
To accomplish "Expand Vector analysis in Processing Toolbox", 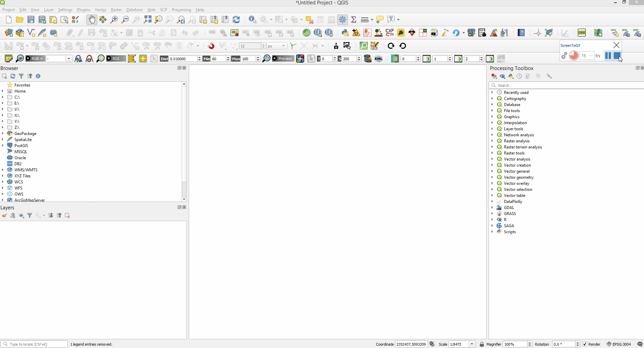I will click(492, 159).
